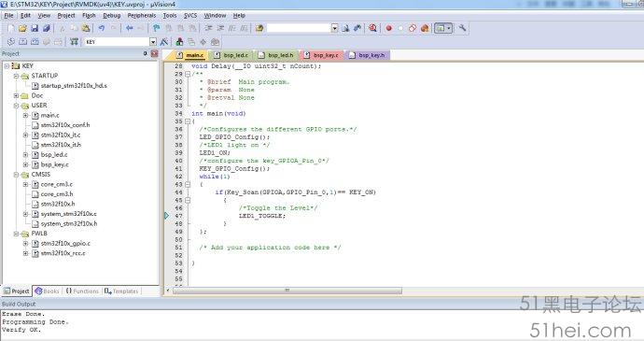This screenshot has height=341, width=644.
Task: Open the find text dropdown arrow
Action: pyautogui.click(x=335, y=28)
